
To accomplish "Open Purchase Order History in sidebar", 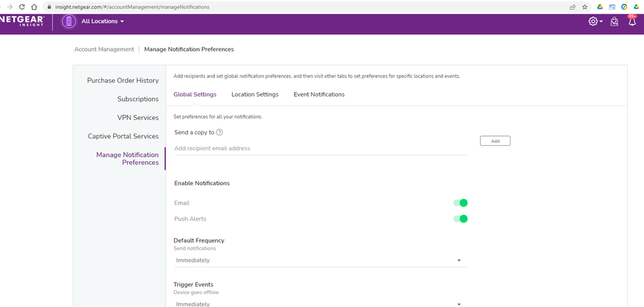I will pos(122,81).
